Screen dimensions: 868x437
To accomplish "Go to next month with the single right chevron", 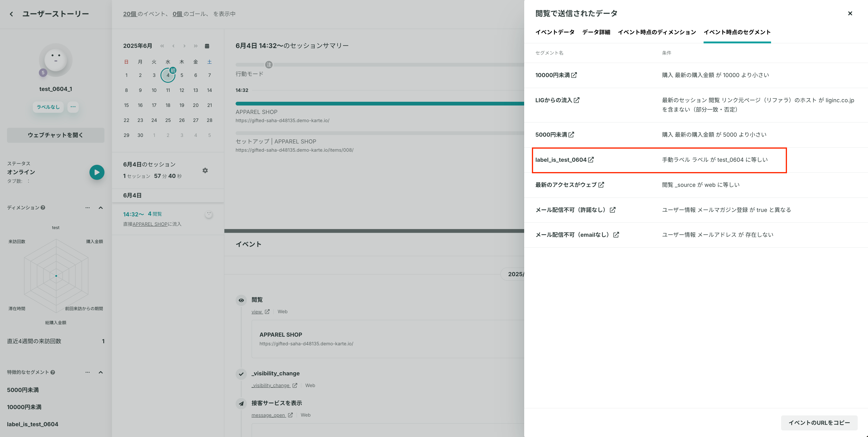I will click(x=184, y=46).
